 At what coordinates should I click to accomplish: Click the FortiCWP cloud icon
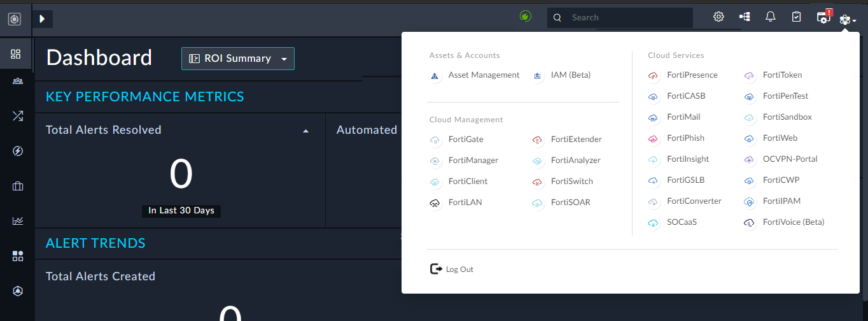(x=749, y=181)
